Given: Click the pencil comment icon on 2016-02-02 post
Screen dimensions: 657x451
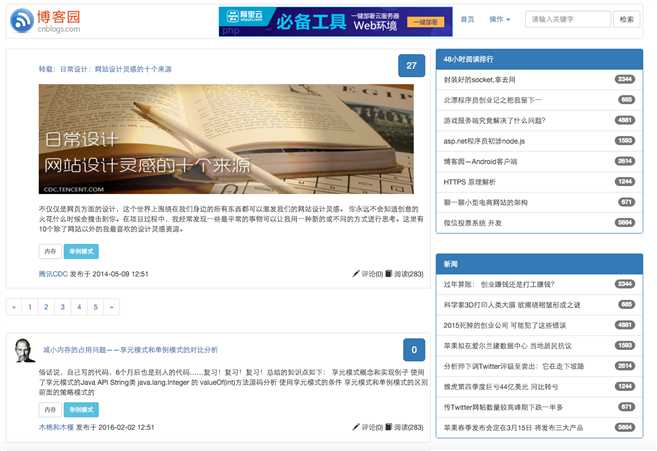Looking at the screenshot, I should [x=356, y=427].
